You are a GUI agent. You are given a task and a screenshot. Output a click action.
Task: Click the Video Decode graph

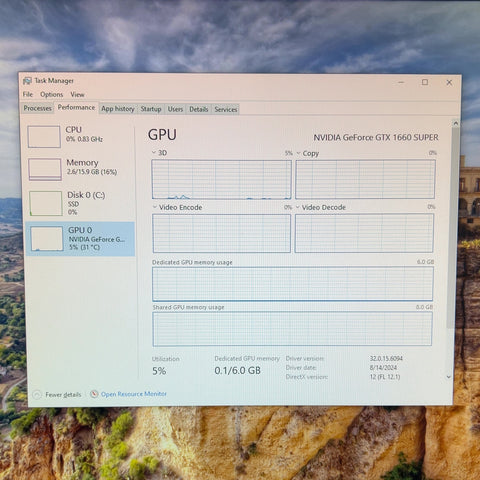(364, 233)
